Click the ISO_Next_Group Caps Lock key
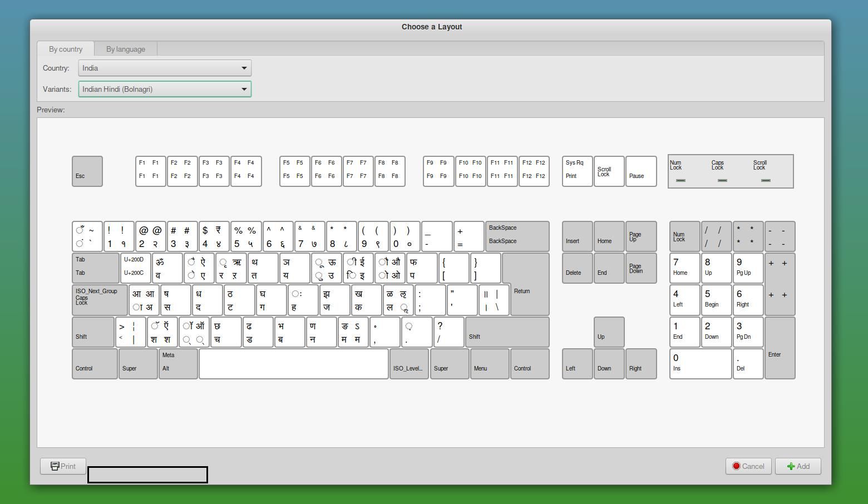The image size is (868, 504). pos(100,300)
